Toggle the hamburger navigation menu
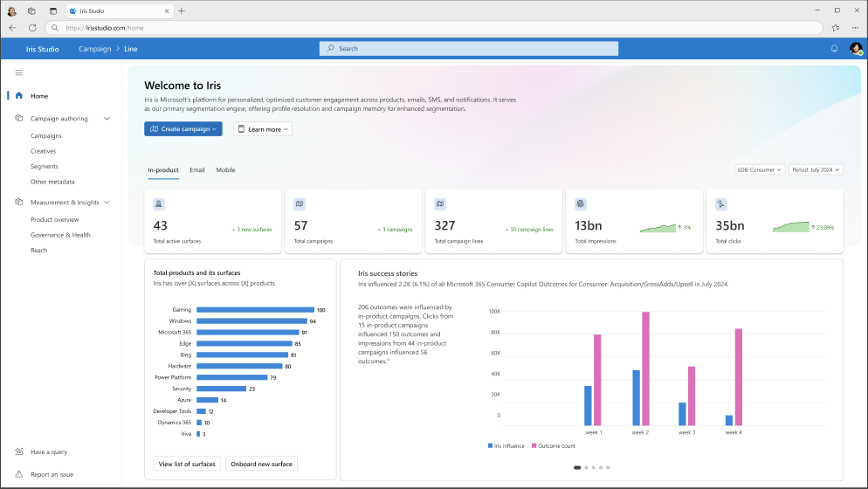 19,72
